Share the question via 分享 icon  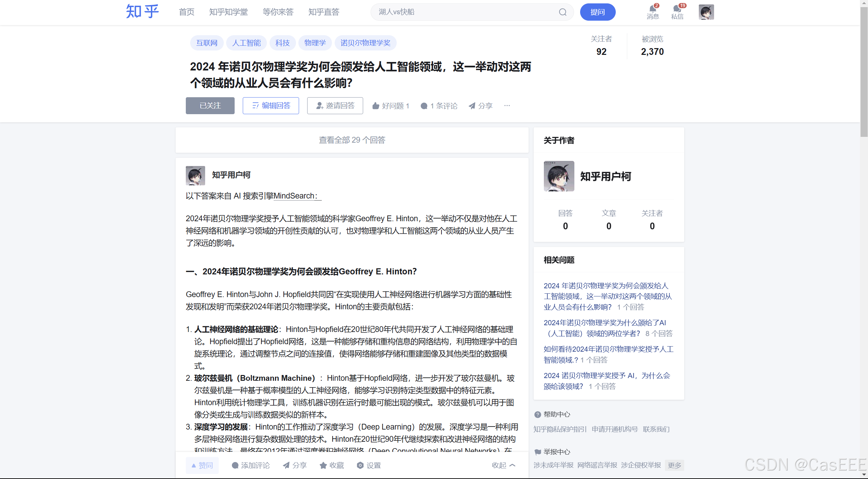tap(472, 106)
